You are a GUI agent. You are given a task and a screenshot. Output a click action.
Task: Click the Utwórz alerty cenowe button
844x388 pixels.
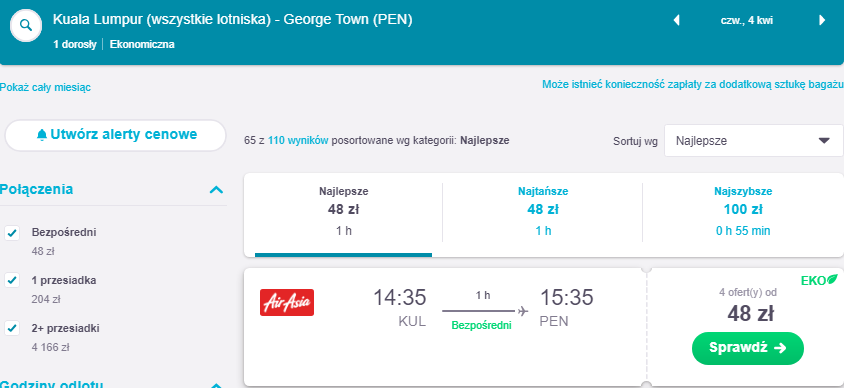tap(115, 135)
